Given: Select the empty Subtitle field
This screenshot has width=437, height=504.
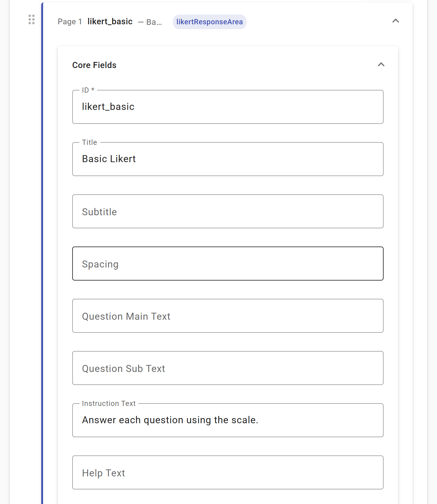Looking at the screenshot, I should tap(228, 211).
